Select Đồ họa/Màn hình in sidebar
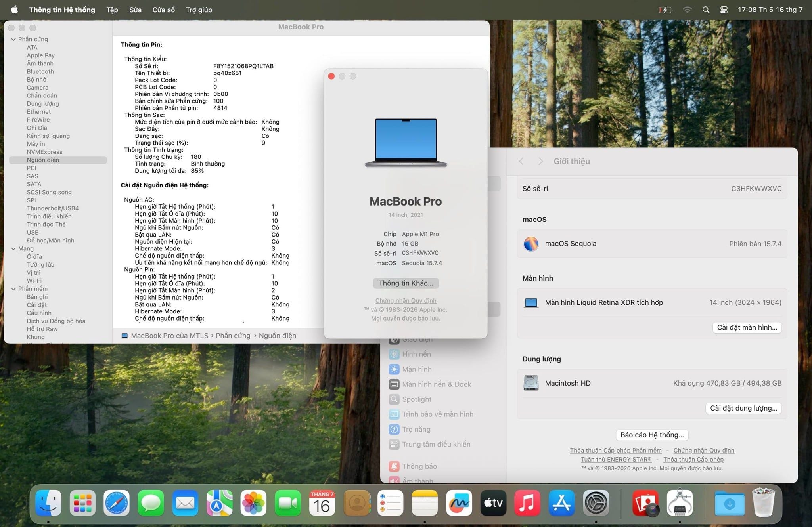812x527 pixels. tap(50, 241)
